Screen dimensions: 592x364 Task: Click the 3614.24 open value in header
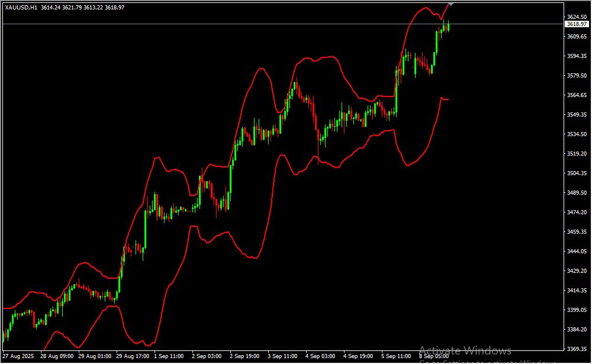pos(52,7)
